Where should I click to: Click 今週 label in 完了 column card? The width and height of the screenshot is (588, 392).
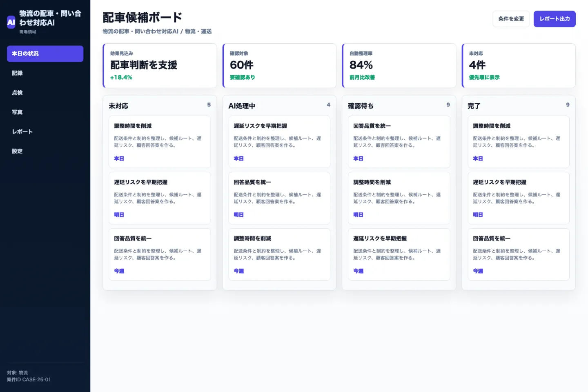point(478,271)
